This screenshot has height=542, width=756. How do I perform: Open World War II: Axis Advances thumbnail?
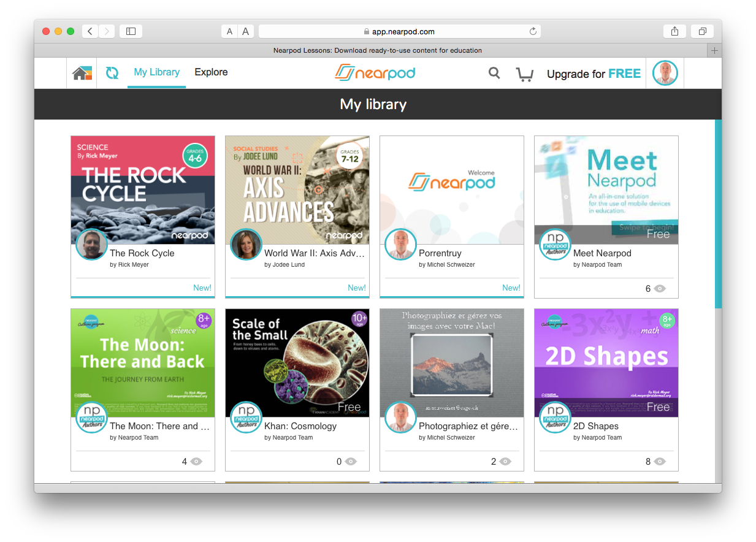click(297, 190)
